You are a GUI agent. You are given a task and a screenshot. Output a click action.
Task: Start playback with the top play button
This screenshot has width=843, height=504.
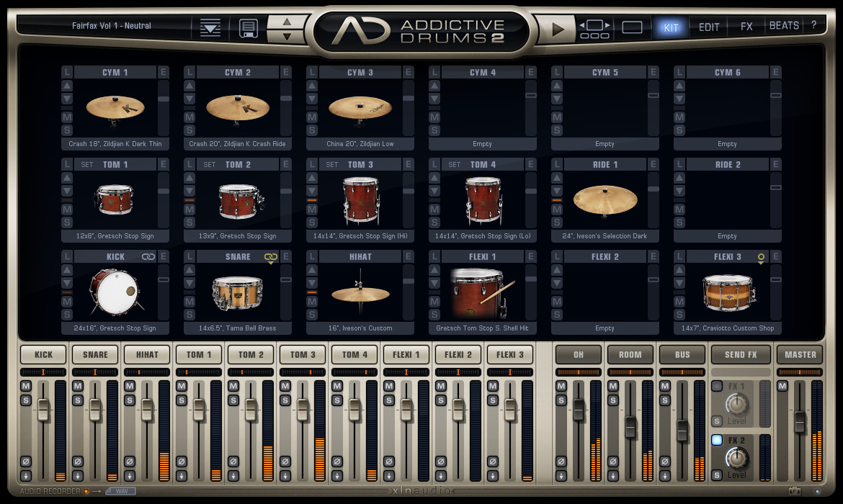(558, 29)
